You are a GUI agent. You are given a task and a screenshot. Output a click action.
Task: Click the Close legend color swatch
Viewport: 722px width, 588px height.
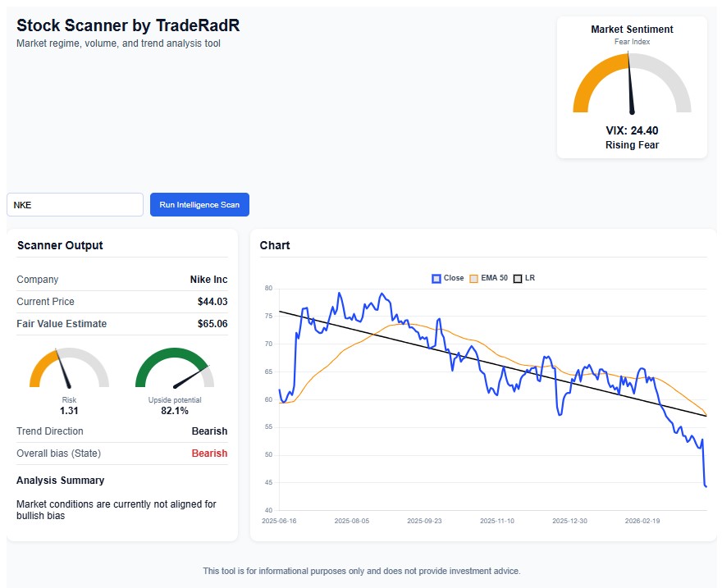coord(436,278)
